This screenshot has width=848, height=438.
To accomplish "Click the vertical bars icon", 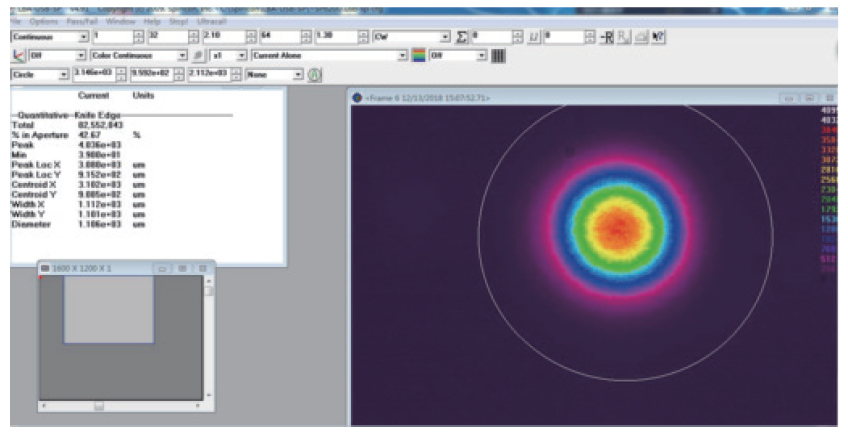I will (498, 56).
